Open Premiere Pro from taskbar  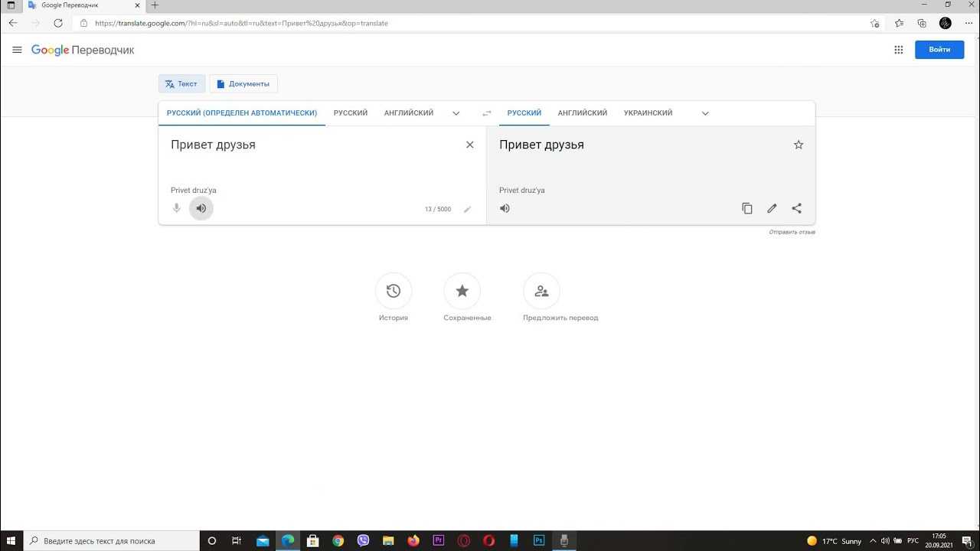[x=439, y=540]
